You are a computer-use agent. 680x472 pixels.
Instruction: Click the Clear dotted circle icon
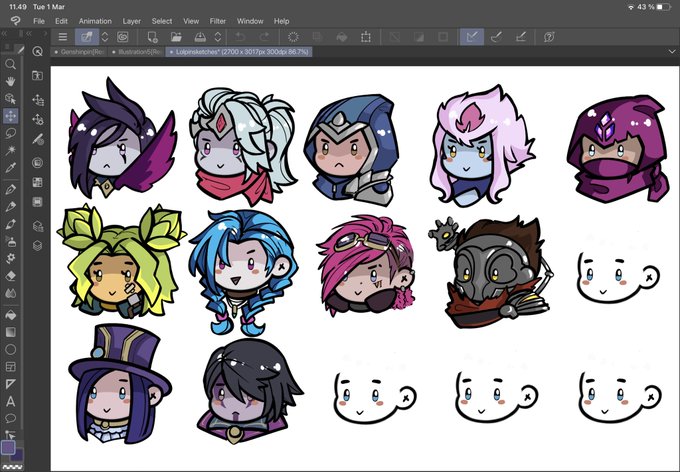pos(293,37)
